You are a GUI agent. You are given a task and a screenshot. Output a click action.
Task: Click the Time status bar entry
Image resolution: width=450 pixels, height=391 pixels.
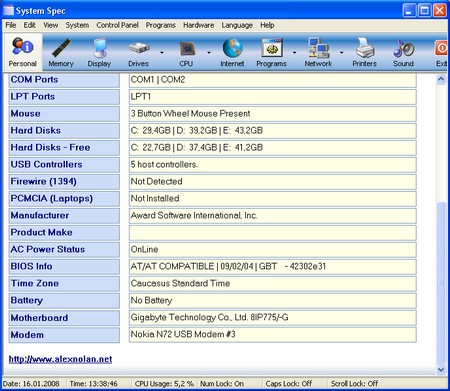tap(94, 384)
